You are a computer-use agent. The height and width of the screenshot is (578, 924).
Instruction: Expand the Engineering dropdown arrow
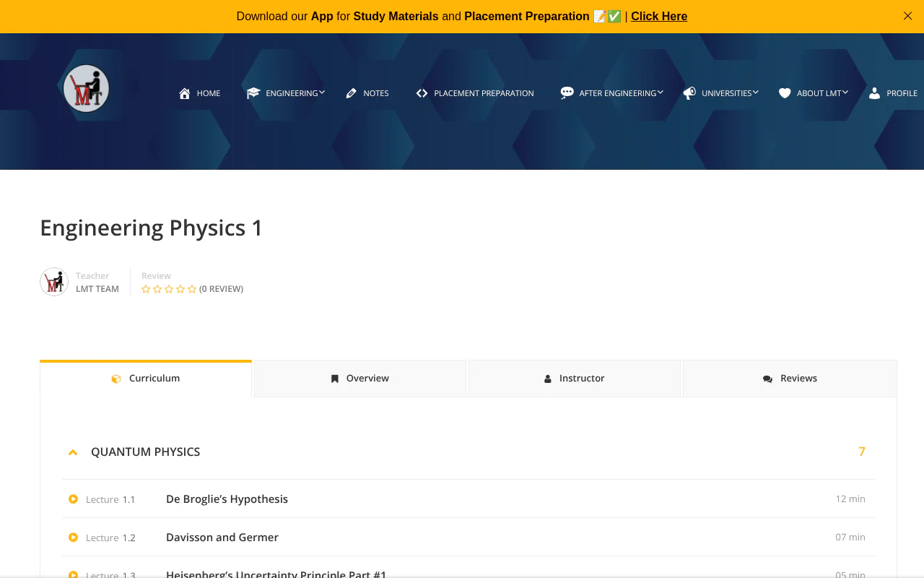coord(322,92)
